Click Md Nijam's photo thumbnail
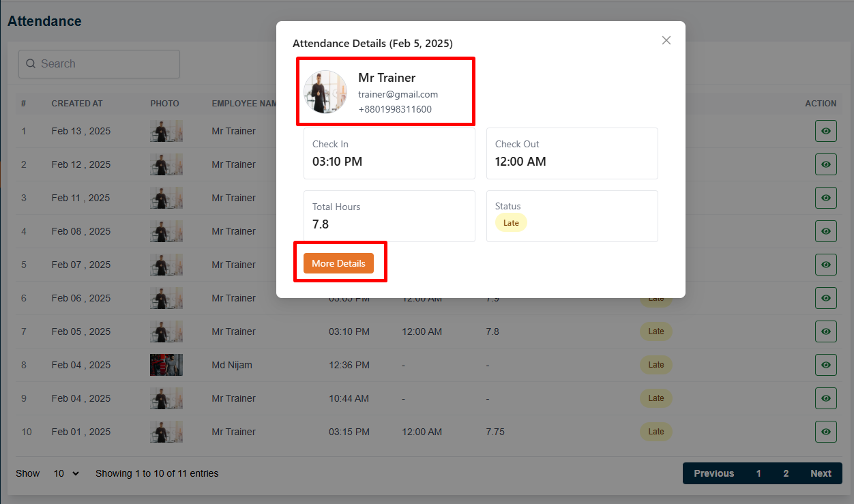Screen dimensions: 854x504 (166, 365)
